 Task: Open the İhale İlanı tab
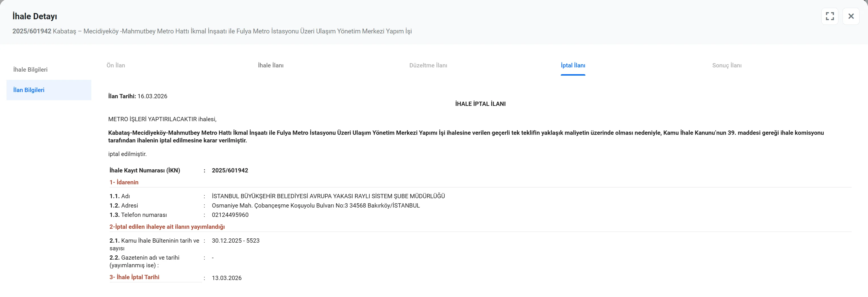point(270,65)
